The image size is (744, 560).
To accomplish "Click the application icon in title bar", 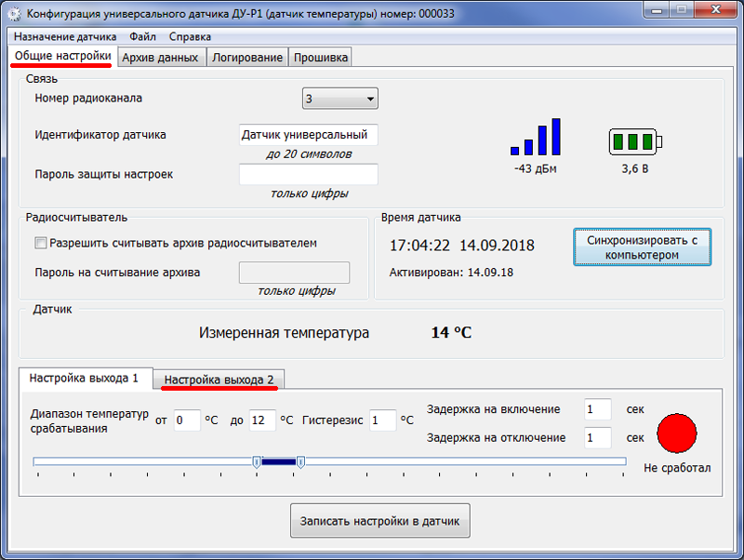I will [x=14, y=14].
